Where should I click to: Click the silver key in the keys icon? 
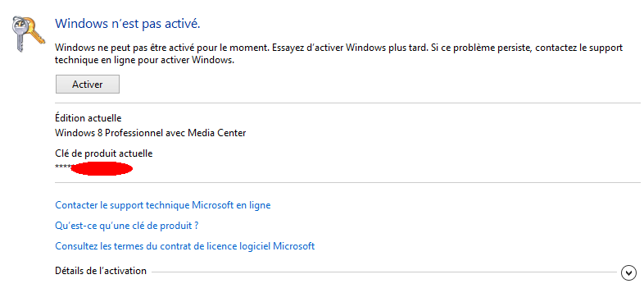click(20, 34)
